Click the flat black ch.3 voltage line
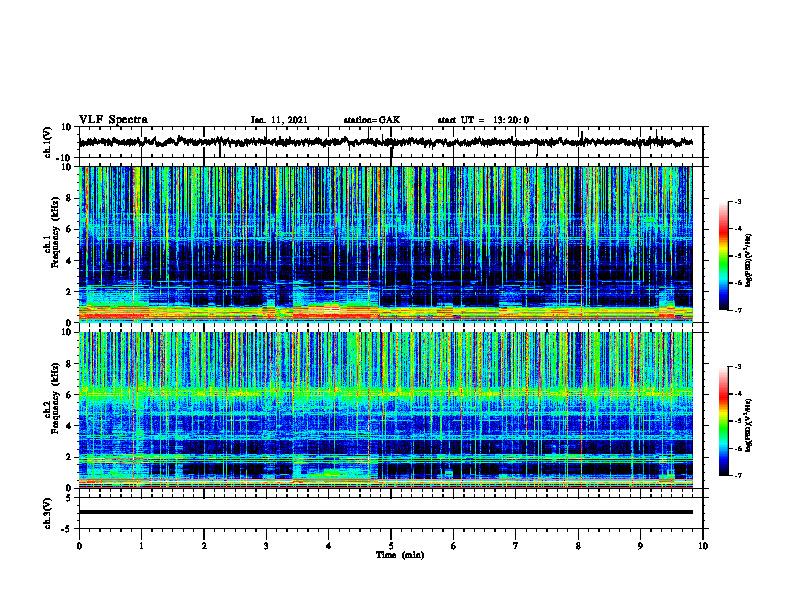The height and width of the screenshot is (612, 792). [x=385, y=512]
